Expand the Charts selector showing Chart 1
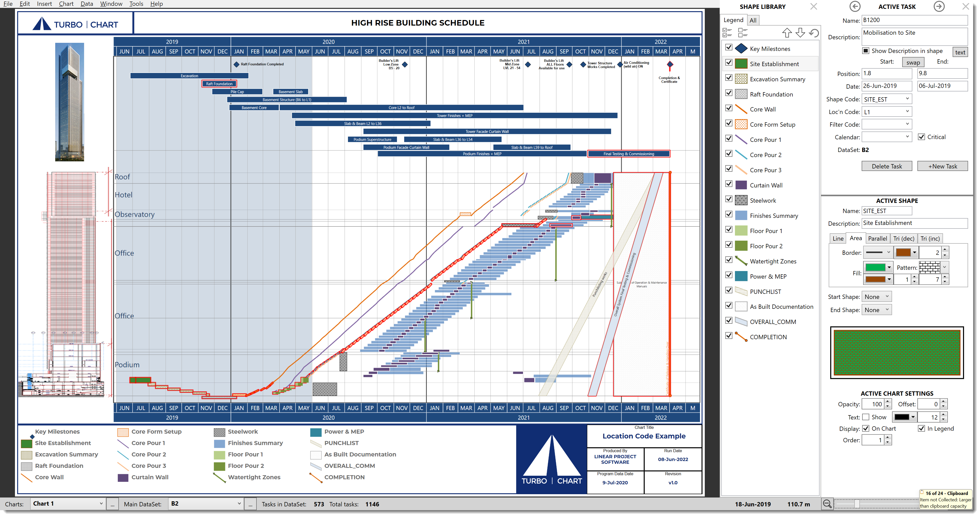The image size is (980, 517). coord(101,504)
